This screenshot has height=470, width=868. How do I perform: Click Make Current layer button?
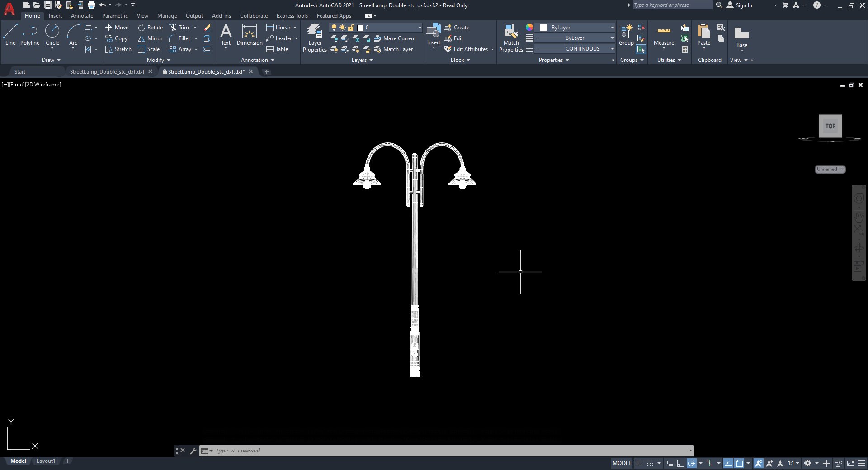[x=395, y=38]
